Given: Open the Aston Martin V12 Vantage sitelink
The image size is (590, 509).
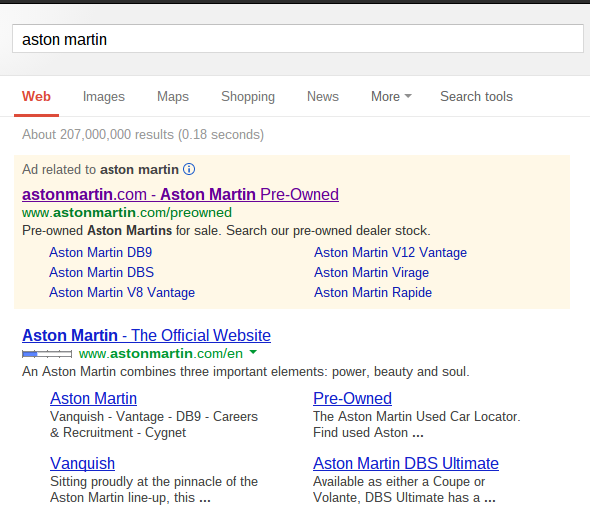Looking at the screenshot, I should point(390,252).
